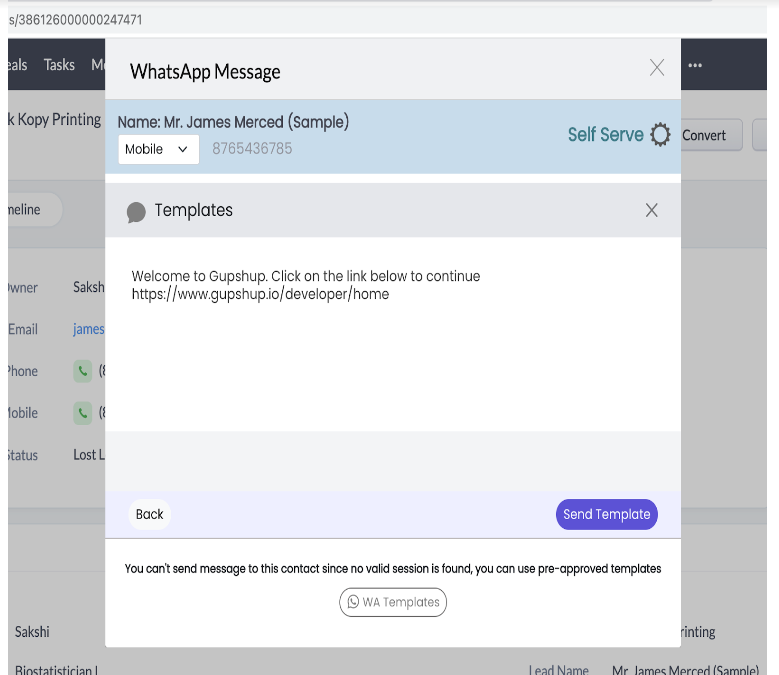Click the Name: Mr. James Merced label

(x=233, y=122)
